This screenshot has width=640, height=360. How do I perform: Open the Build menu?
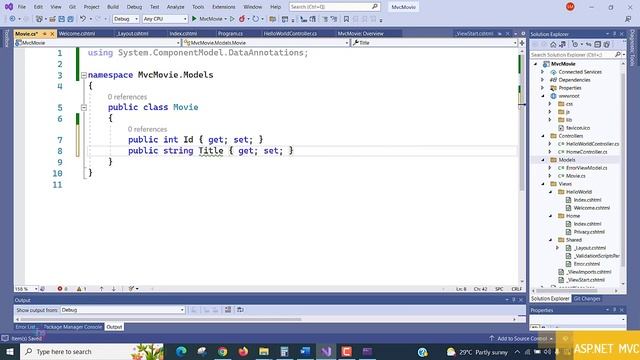[x=113, y=7]
